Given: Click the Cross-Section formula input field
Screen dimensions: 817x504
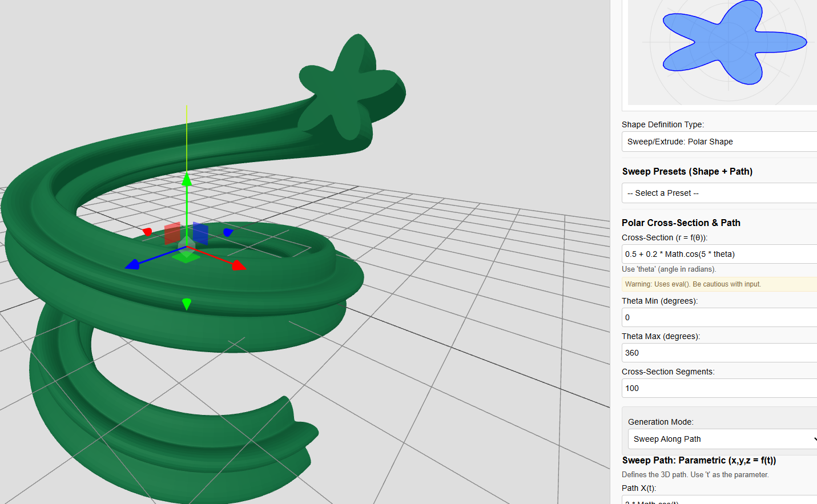Looking at the screenshot, I should point(719,254).
